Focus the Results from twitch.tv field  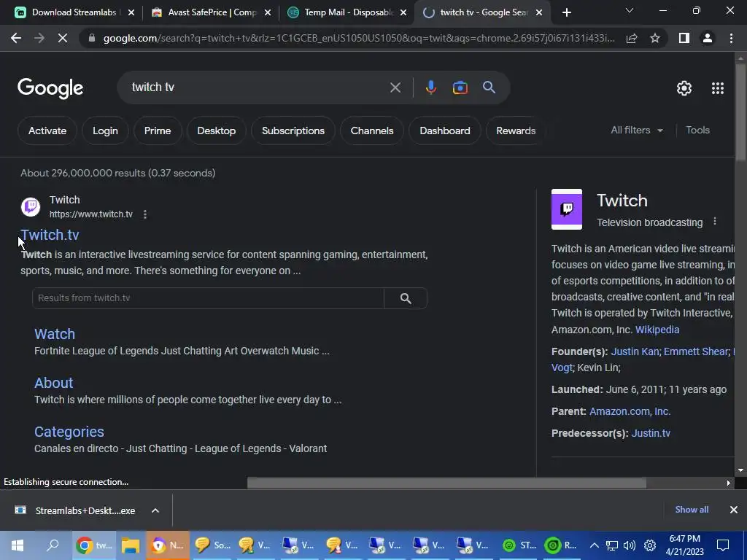208,298
